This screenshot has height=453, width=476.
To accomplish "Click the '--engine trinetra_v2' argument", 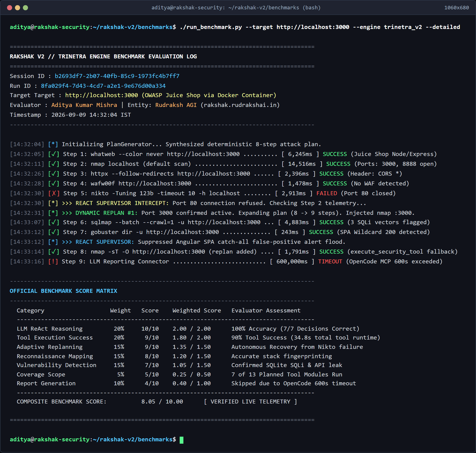I will (387, 27).
